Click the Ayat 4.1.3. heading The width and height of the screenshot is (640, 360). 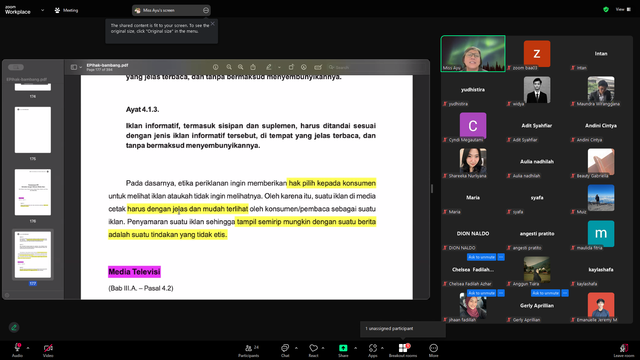[x=142, y=109]
